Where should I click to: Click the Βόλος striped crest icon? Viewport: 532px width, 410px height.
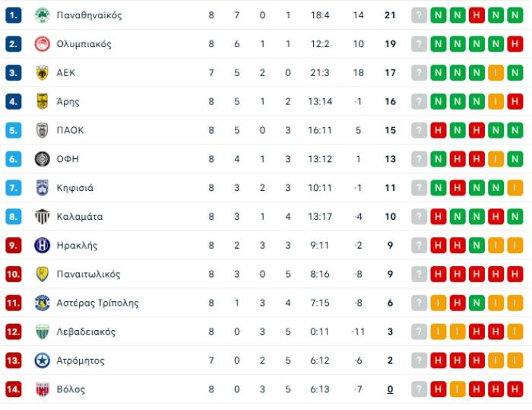coord(43,389)
